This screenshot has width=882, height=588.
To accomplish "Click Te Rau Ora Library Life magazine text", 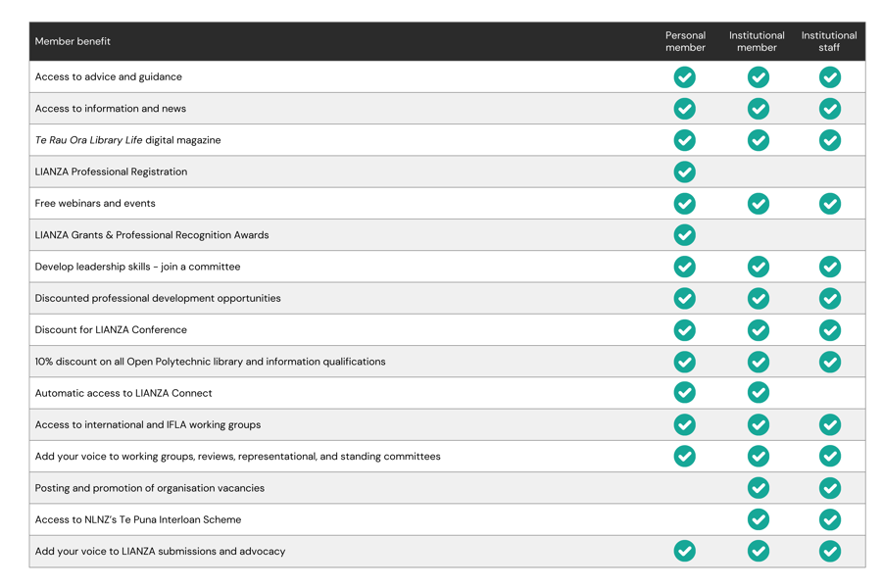I will click(x=127, y=140).
